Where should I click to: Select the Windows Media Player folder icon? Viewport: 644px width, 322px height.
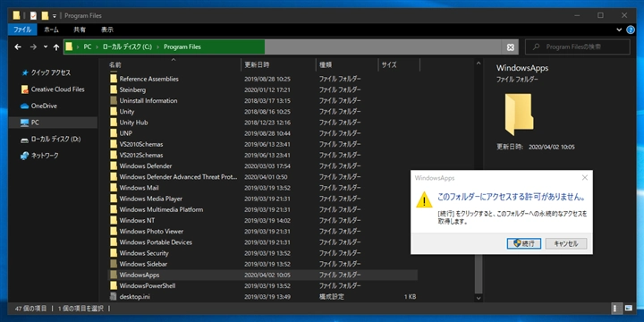point(114,199)
